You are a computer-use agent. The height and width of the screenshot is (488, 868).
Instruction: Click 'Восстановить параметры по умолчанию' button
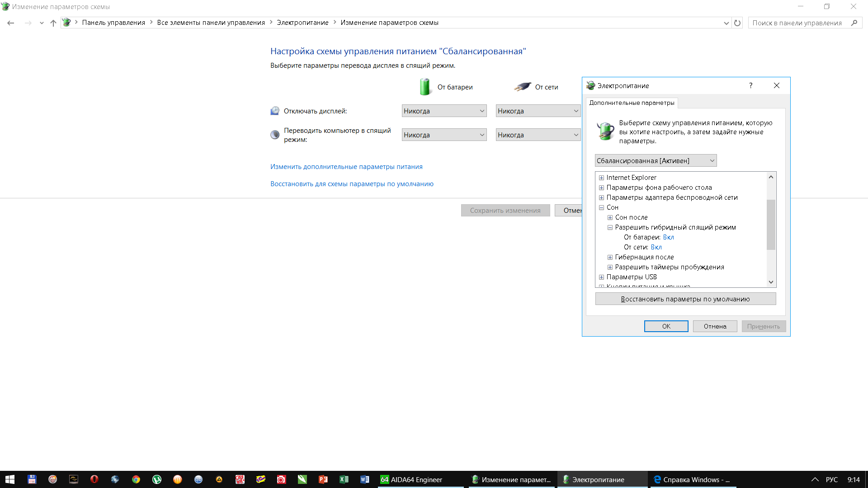tap(685, 299)
